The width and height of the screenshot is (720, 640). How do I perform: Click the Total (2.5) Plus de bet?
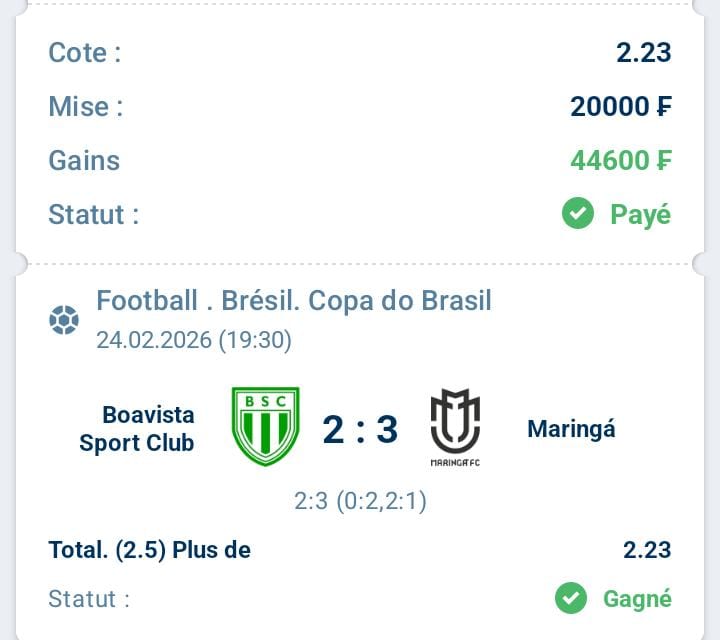point(150,549)
